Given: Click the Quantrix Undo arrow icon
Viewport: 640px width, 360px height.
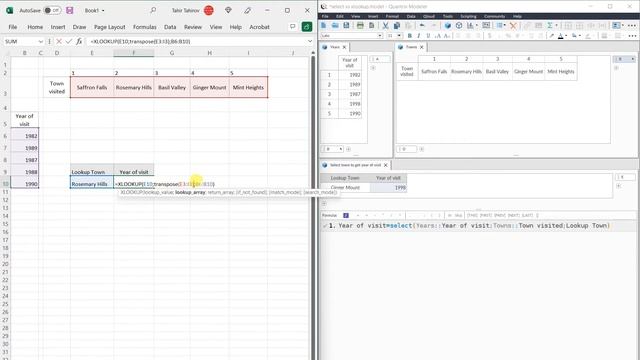Looking at the screenshot, I should [422, 25].
